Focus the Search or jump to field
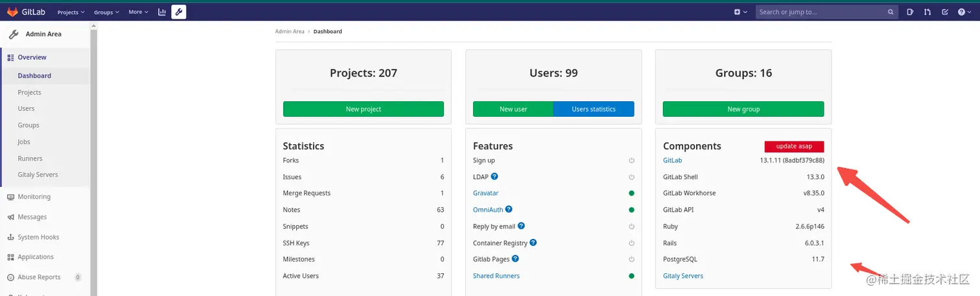The image size is (980, 296). [x=826, y=12]
